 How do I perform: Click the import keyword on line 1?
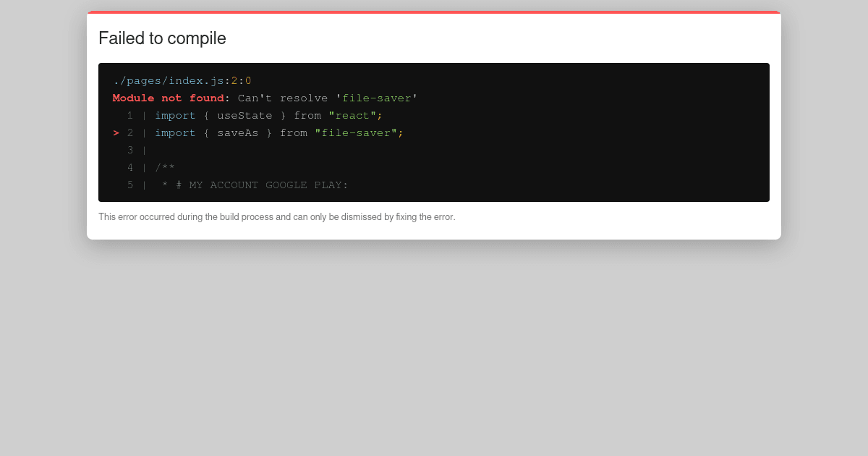point(175,115)
